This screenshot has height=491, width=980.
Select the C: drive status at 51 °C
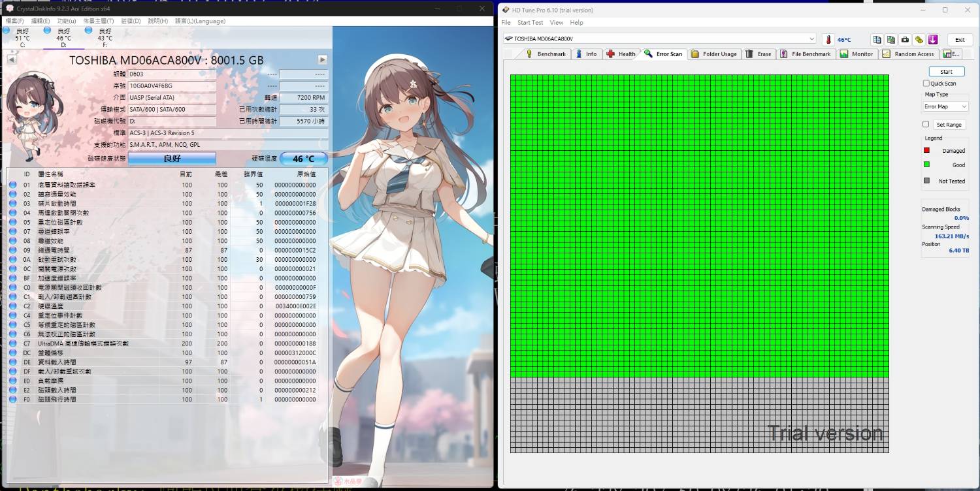[22, 37]
